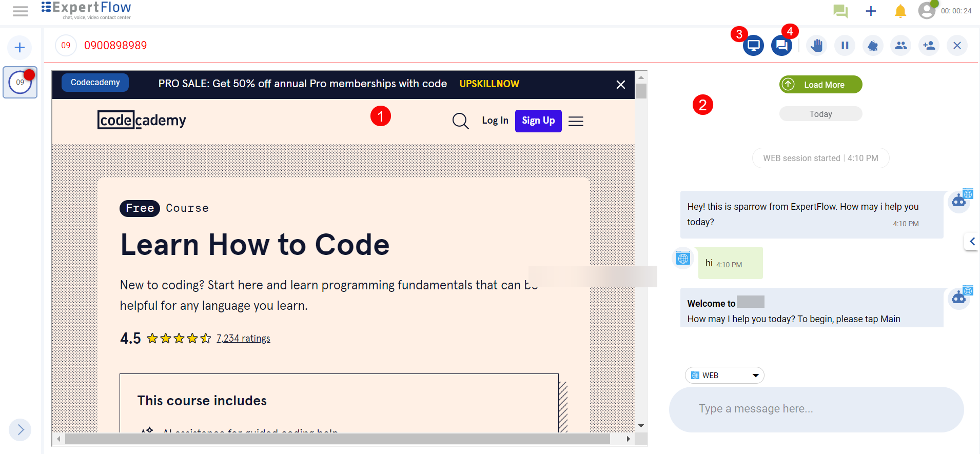This screenshot has width=980, height=454.
Task: Open the main hamburger menu in header
Action: click(x=21, y=11)
